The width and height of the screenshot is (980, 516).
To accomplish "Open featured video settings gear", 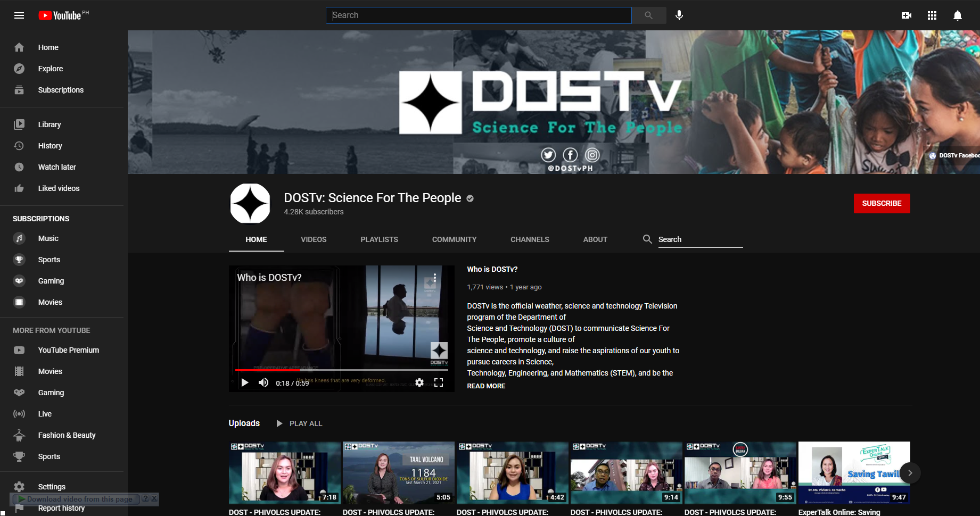I will click(419, 382).
